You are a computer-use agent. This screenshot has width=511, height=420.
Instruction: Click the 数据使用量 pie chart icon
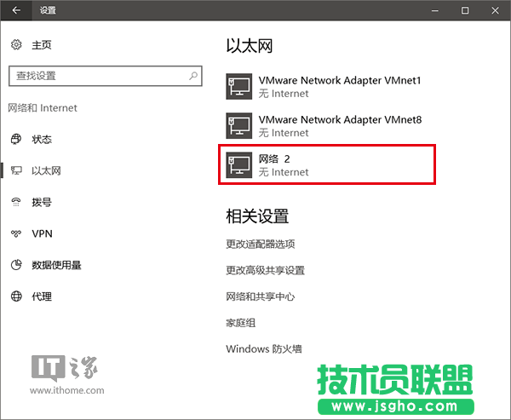pos(16,265)
